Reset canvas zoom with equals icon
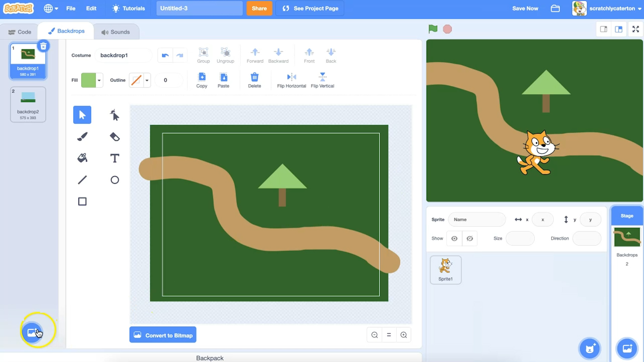Image resolution: width=644 pixels, height=362 pixels. pyautogui.click(x=389, y=335)
